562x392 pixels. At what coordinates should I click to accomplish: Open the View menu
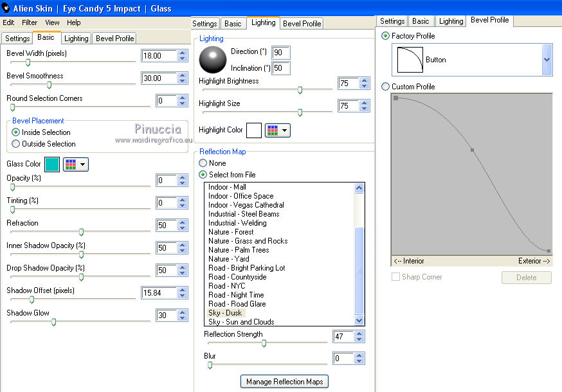(x=52, y=22)
